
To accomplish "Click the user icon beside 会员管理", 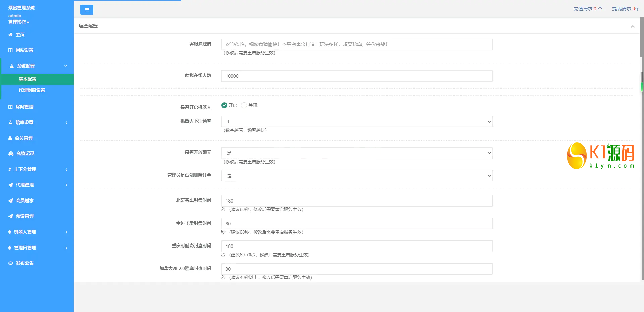I will click(10, 138).
